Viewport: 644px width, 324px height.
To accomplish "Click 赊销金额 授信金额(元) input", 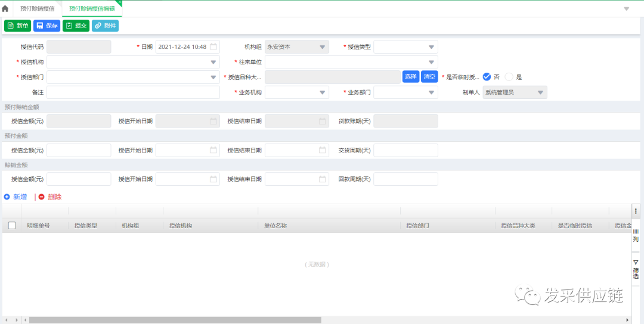I will (x=79, y=179).
